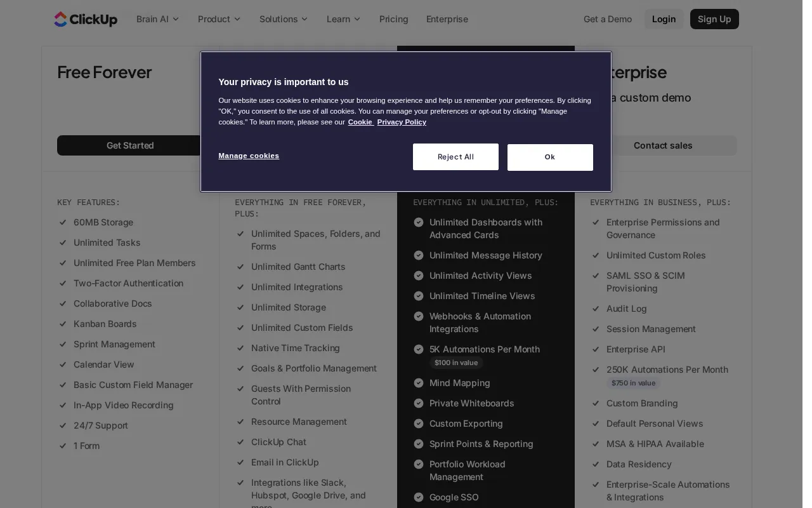
Task: Click checkmark beside Resource Management
Action: (x=240, y=422)
